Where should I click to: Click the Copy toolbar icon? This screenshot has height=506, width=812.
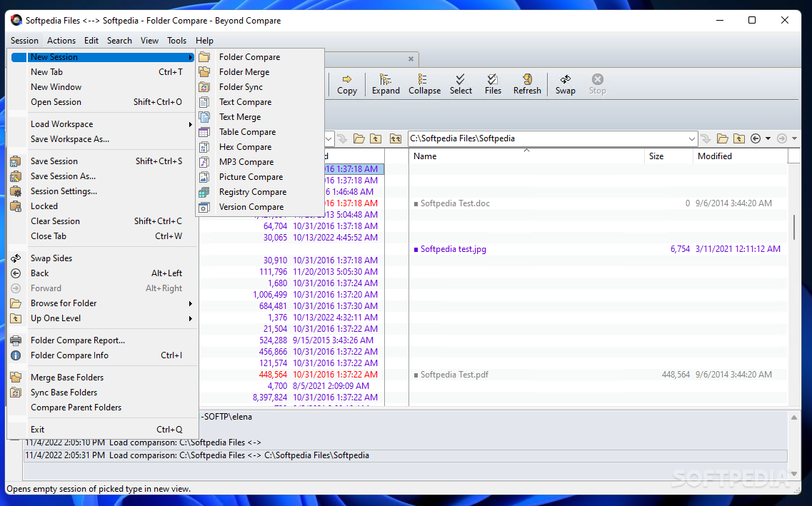(347, 84)
